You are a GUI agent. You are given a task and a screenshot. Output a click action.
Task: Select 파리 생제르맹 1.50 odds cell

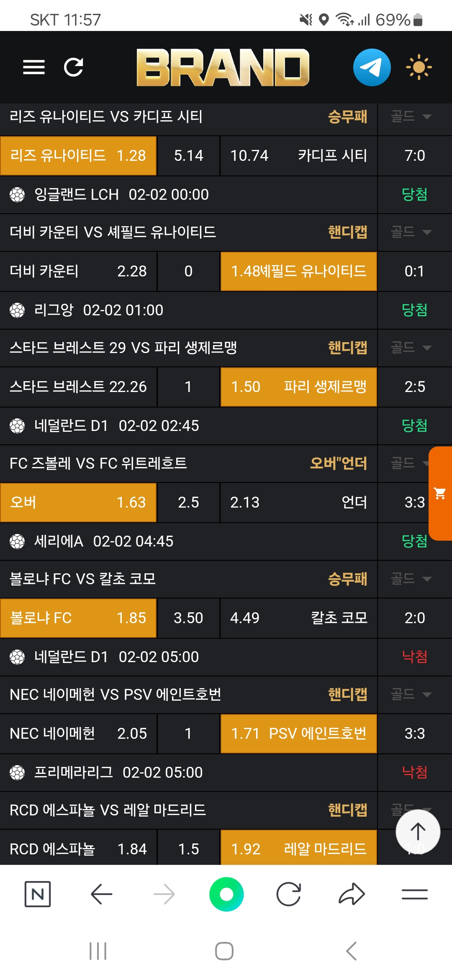(298, 387)
